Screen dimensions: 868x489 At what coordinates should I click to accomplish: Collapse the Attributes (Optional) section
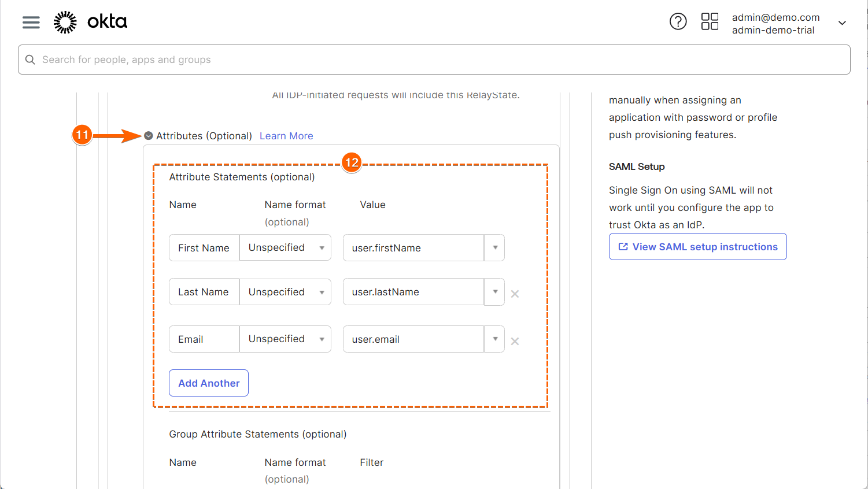[x=149, y=136]
